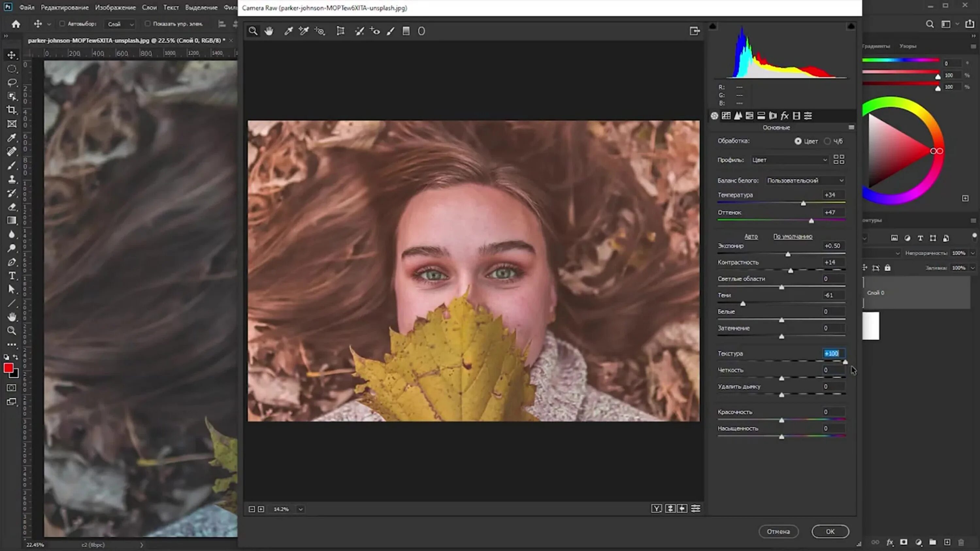The image size is (980, 551).
Task: Select the Crop tool in Camera Raw toolbar
Action: pos(340,31)
